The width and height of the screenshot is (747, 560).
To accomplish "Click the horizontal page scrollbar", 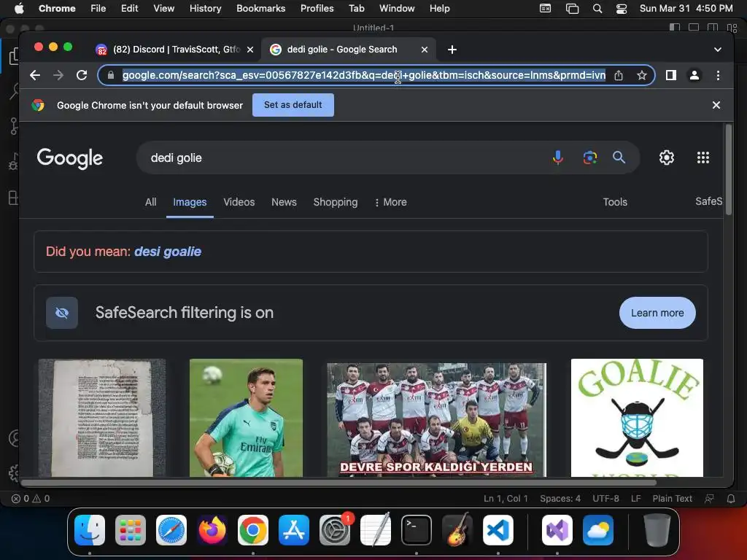I will (x=339, y=483).
